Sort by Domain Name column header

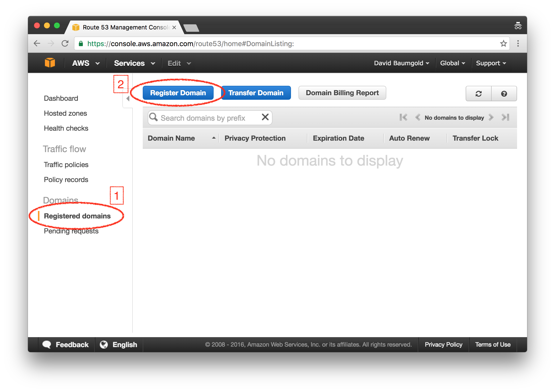(x=171, y=138)
